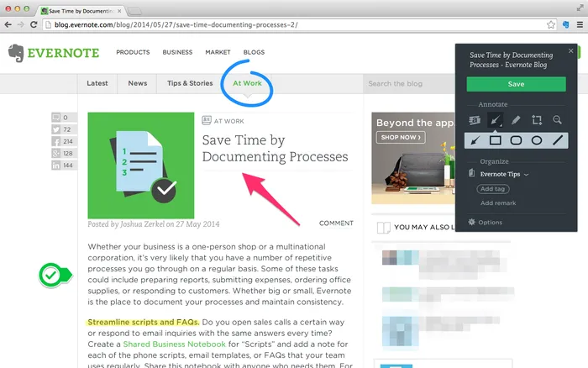Viewport: 588px width, 368px height.
Task: Choose the straight line shape option
Action: [558, 140]
